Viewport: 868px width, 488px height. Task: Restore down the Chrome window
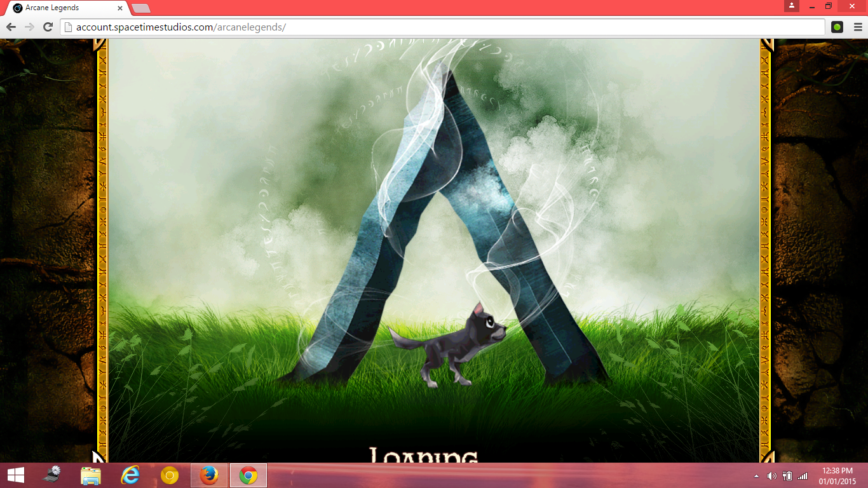(x=829, y=6)
